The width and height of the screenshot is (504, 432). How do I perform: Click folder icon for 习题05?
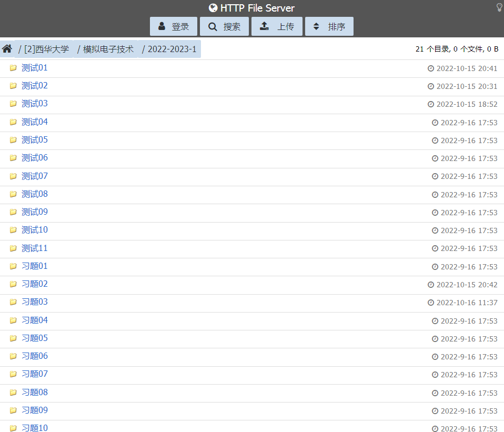(x=13, y=338)
